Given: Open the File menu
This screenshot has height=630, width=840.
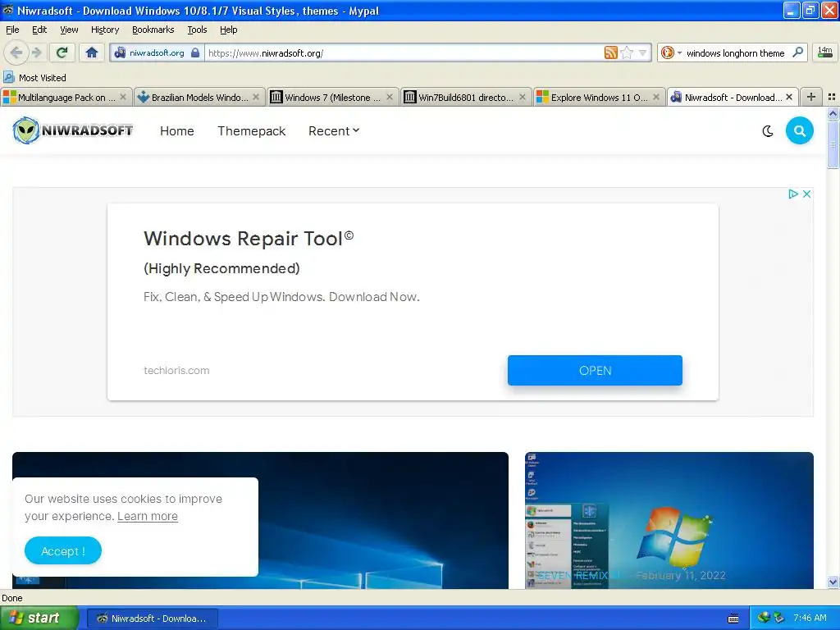Looking at the screenshot, I should coord(12,30).
